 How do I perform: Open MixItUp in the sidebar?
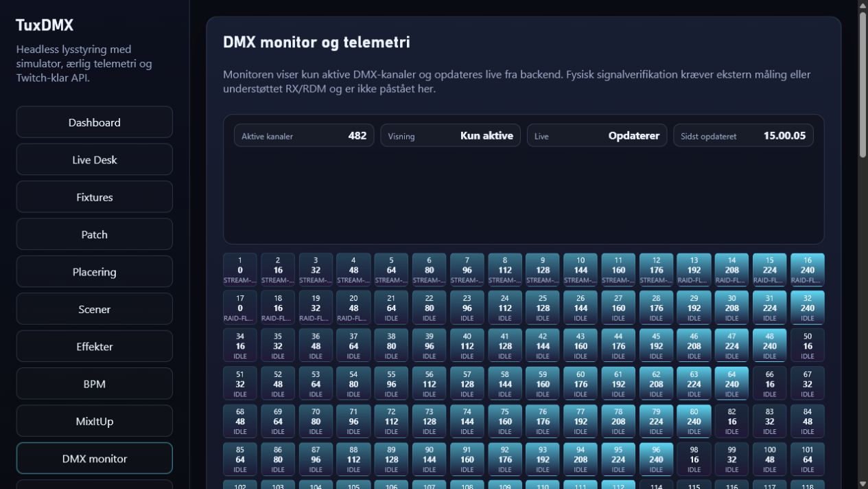pyautogui.click(x=94, y=421)
